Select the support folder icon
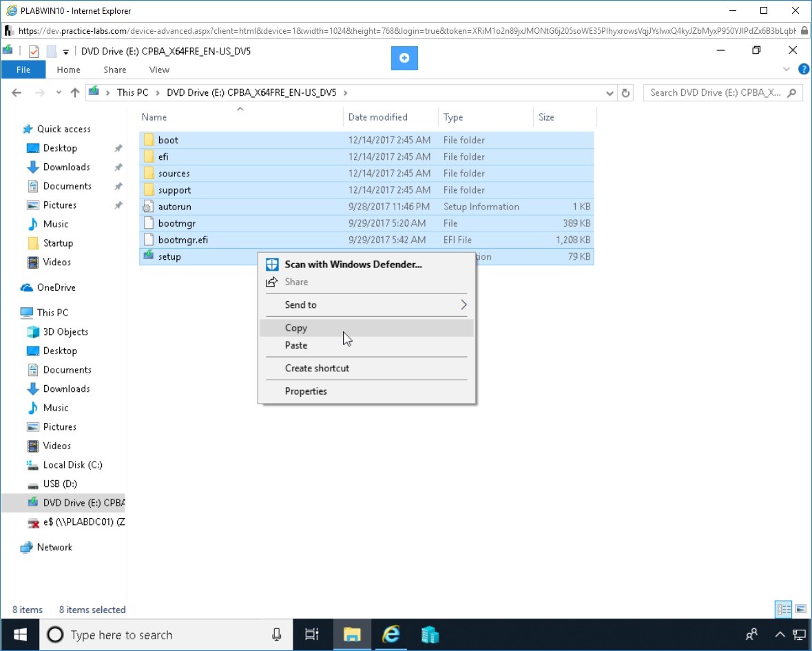 (x=149, y=189)
